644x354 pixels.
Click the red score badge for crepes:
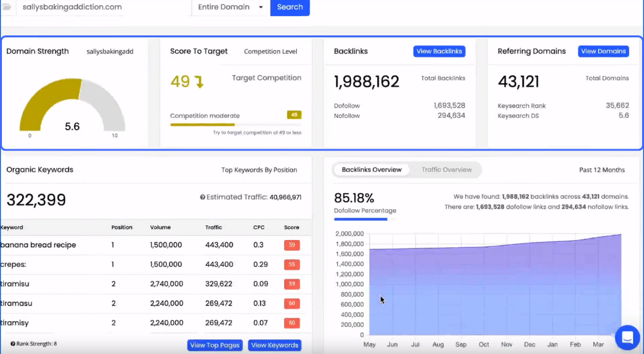[292, 265]
